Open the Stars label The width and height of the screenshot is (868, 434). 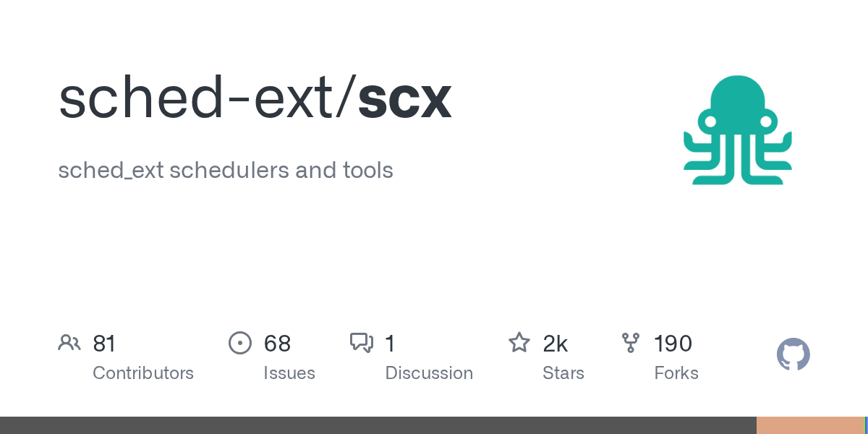click(563, 373)
